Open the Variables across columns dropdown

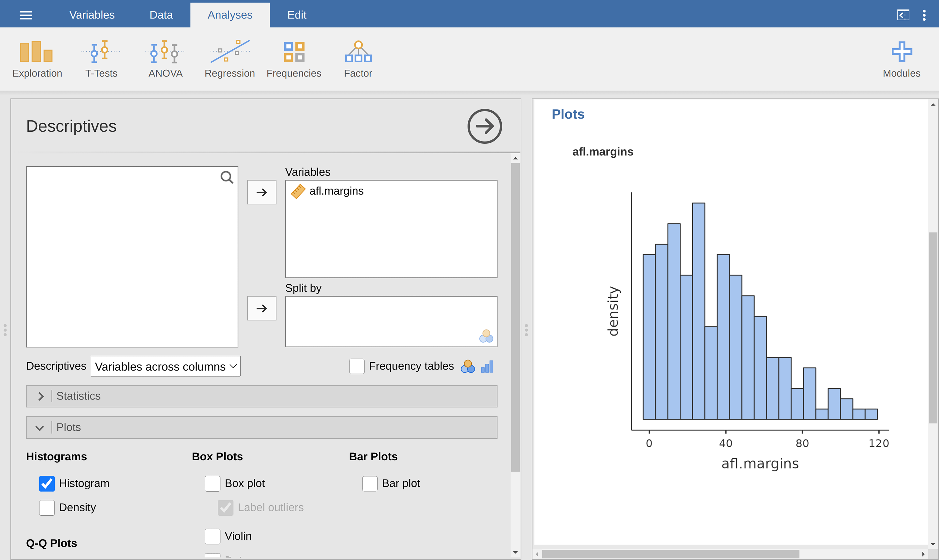165,366
